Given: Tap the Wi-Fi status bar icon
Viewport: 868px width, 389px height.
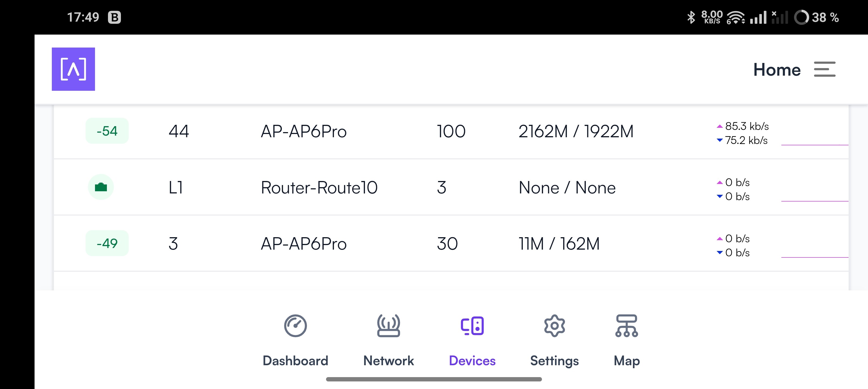Looking at the screenshot, I should click(x=735, y=17).
